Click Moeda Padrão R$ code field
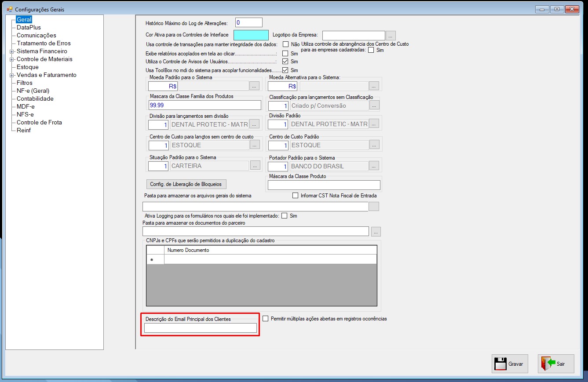Screen dimensions: 588x382 click(x=163, y=86)
